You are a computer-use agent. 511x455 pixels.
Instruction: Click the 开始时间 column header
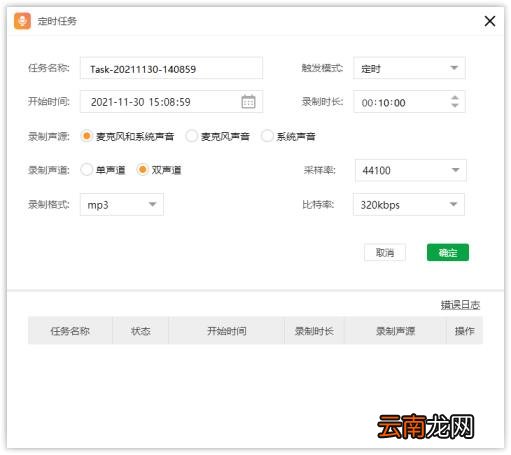227,331
